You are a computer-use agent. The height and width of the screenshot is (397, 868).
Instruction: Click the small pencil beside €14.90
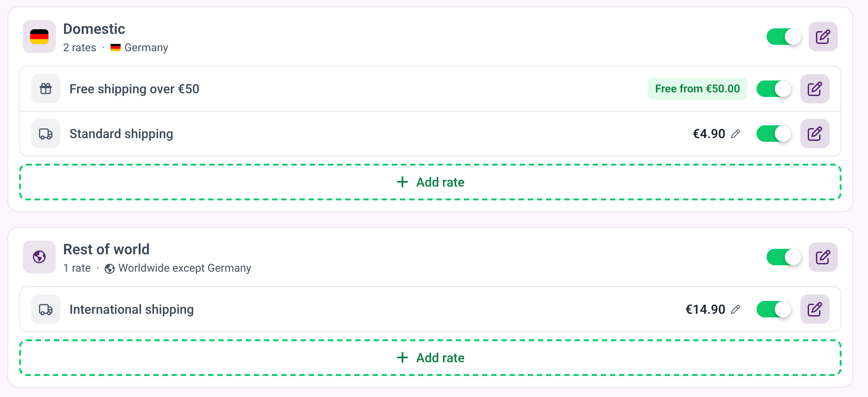[736, 309]
